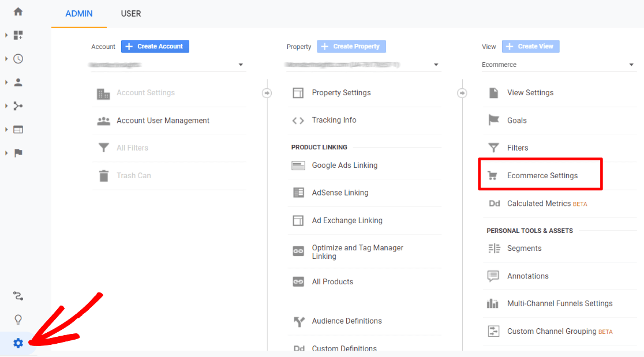
Task: Open Audience Definitions link
Action: pos(347,321)
